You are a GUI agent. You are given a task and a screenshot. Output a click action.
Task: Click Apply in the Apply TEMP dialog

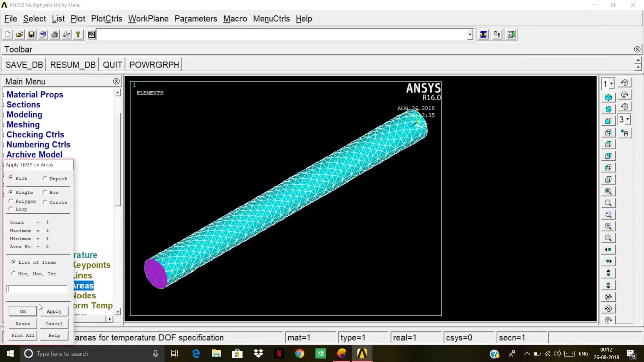coord(54,311)
